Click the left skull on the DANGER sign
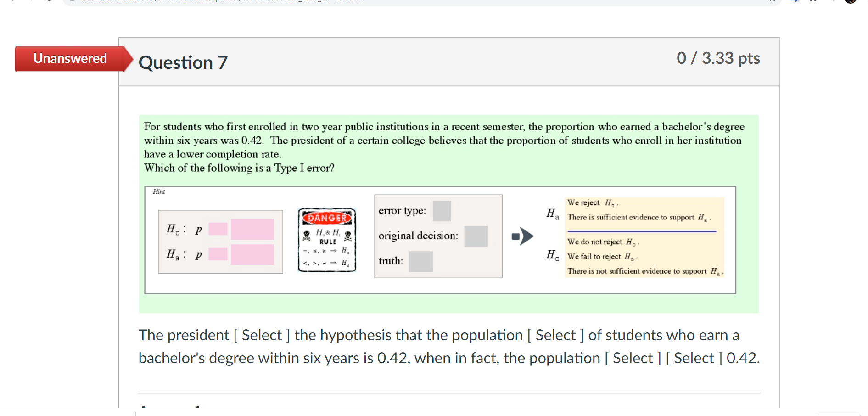The width and height of the screenshot is (868, 416). pyautogui.click(x=307, y=236)
